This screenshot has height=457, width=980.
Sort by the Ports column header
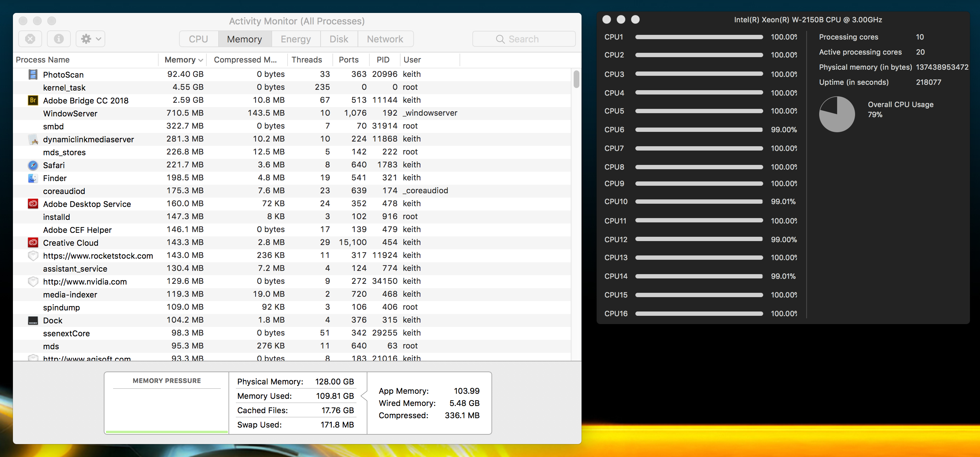coord(351,60)
